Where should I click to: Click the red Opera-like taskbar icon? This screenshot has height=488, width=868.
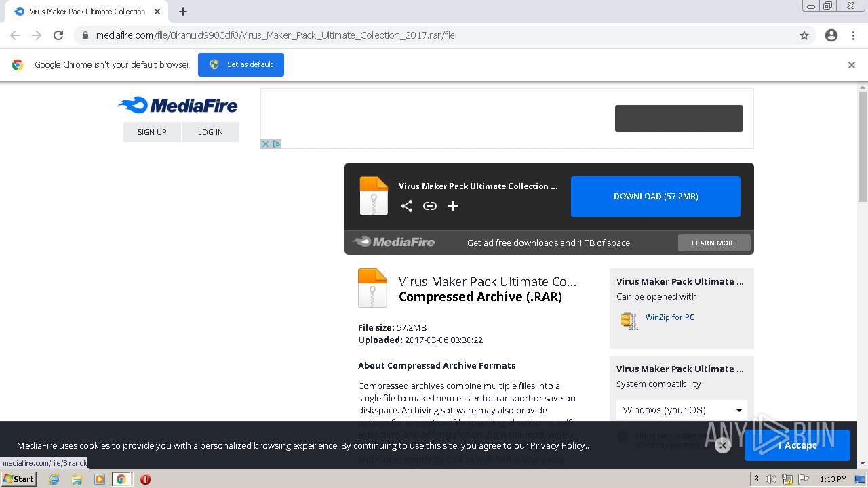click(145, 479)
